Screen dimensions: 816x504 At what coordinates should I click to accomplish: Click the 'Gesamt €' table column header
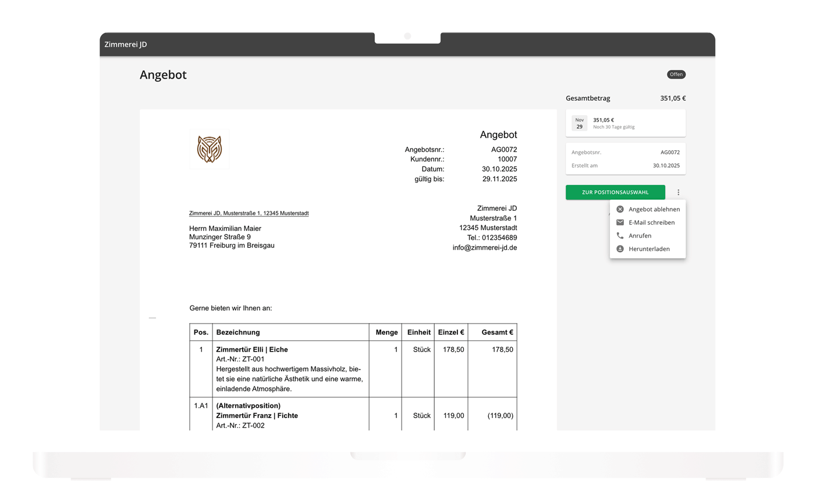click(x=496, y=332)
